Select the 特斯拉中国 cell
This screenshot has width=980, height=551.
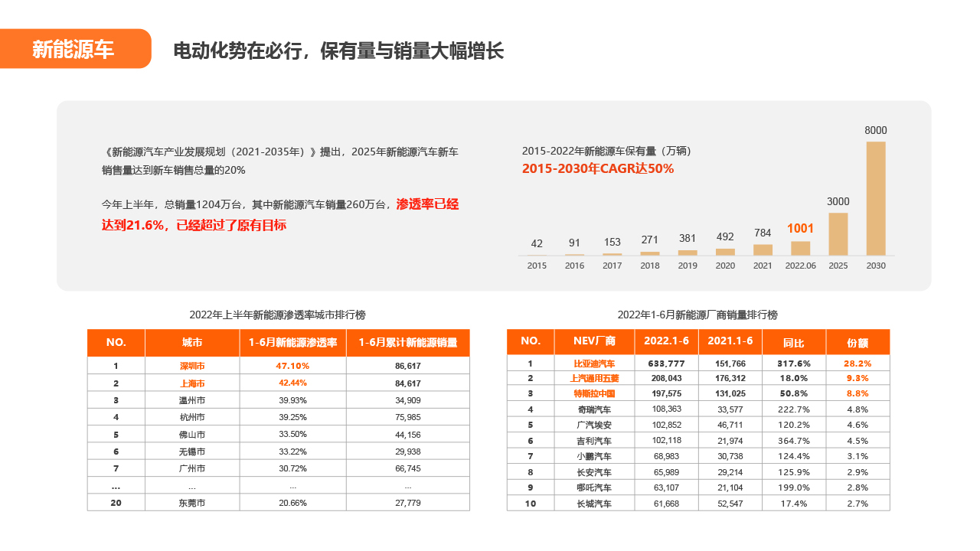pos(594,393)
